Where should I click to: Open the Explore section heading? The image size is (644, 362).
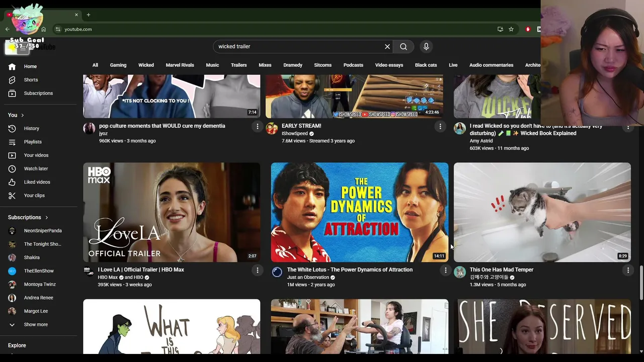click(17, 345)
